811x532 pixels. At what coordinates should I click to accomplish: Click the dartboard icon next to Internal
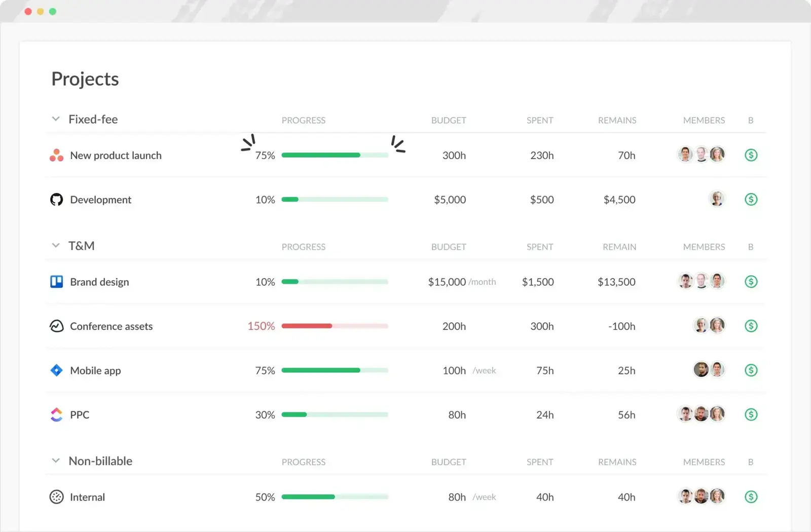pyautogui.click(x=56, y=497)
